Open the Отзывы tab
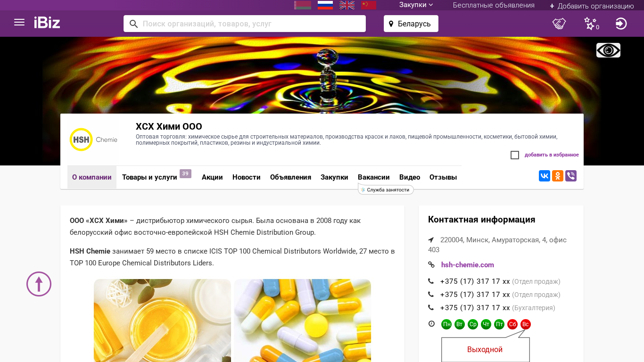Image resolution: width=644 pixels, height=362 pixels. (443, 177)
